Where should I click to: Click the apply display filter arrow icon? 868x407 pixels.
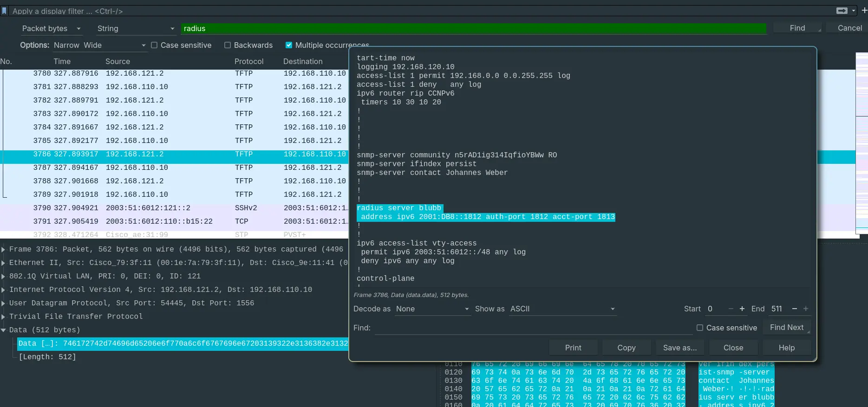pos(841,11)
